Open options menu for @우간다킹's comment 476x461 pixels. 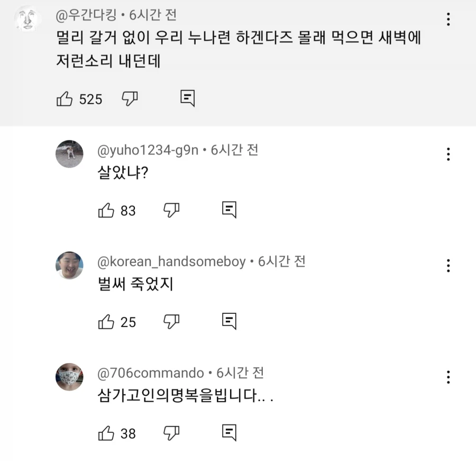(x=448, y=19)
